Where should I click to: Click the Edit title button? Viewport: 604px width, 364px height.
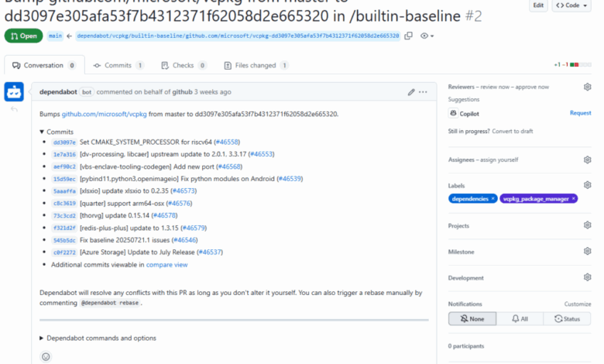tap(538, 5)
